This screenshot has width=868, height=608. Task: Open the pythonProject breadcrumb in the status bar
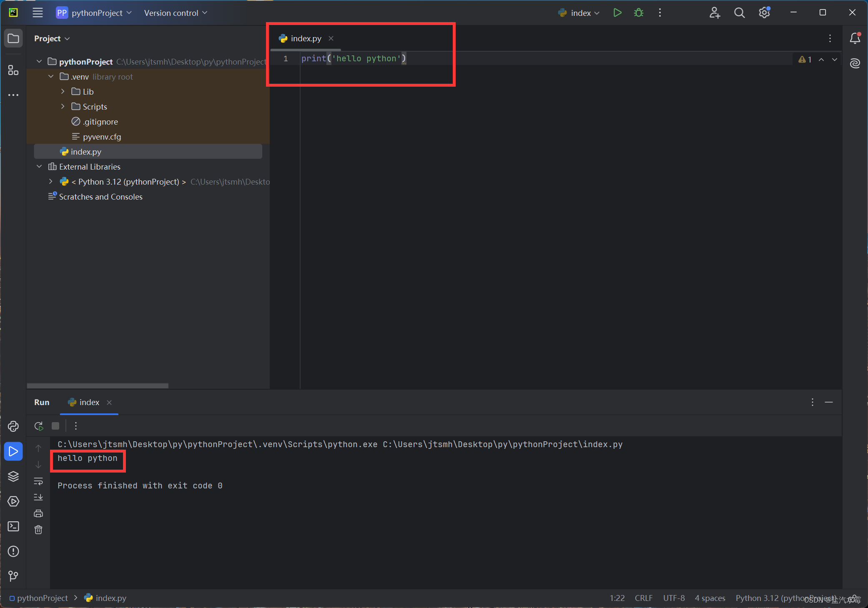42,598
